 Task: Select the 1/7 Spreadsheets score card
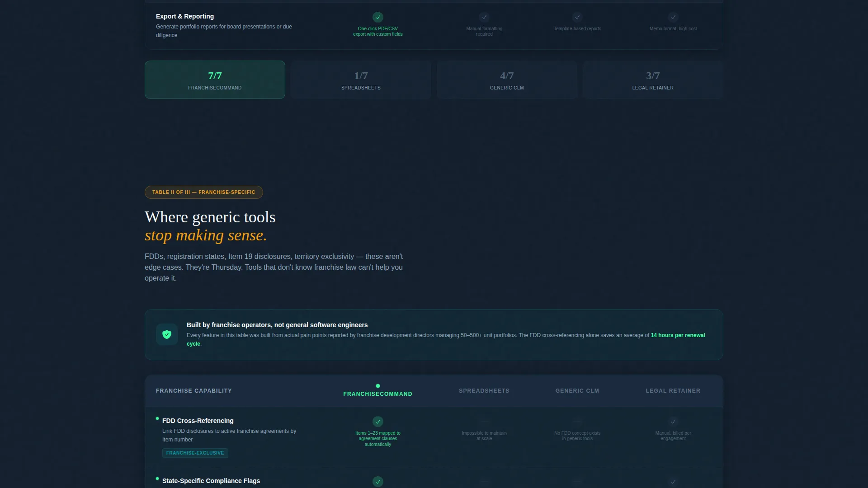pyautogui.click(x=361, y=80)
